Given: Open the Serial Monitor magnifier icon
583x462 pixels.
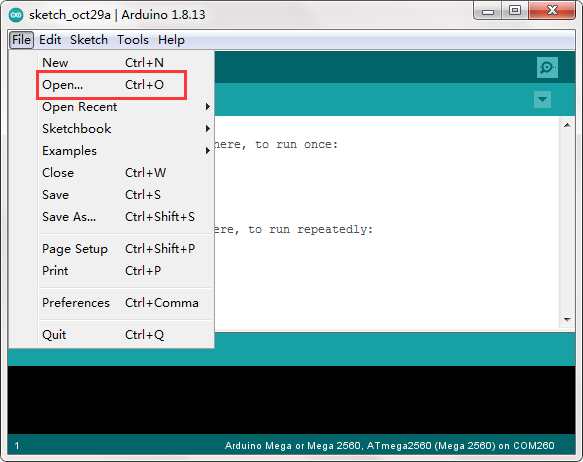Looking at the screenshot, I should [x=547, y=67].
